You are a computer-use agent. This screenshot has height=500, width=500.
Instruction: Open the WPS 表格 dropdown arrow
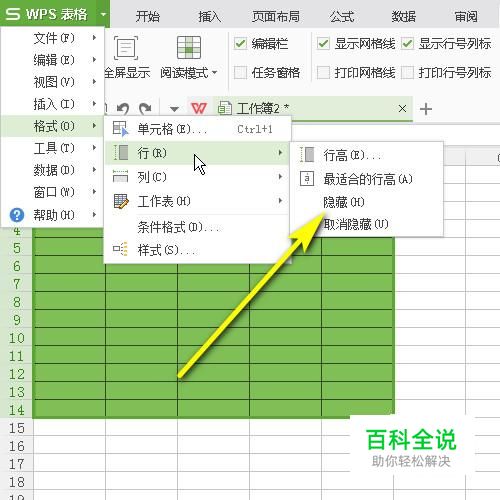[103, 14]
